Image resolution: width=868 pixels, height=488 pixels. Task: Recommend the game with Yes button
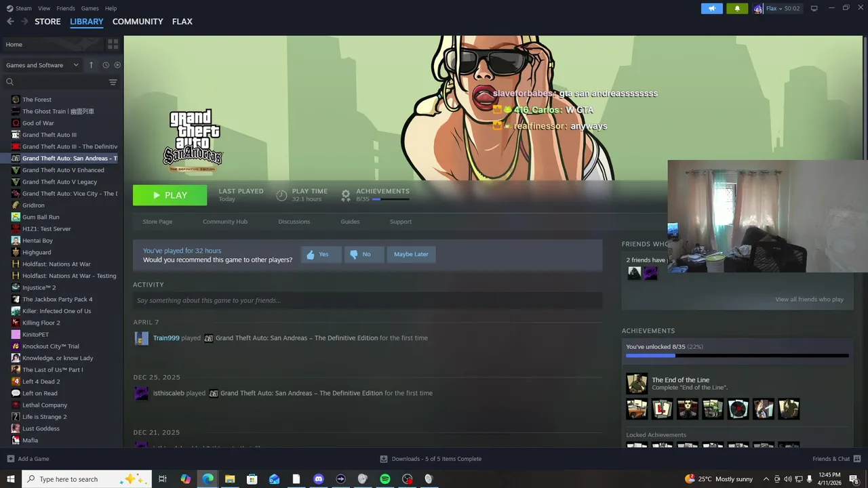[x=321, y=254]
